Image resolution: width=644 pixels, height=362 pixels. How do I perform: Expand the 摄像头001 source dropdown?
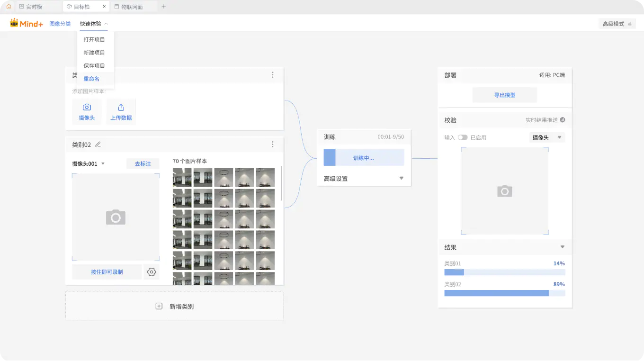click(x=103, y=164)
